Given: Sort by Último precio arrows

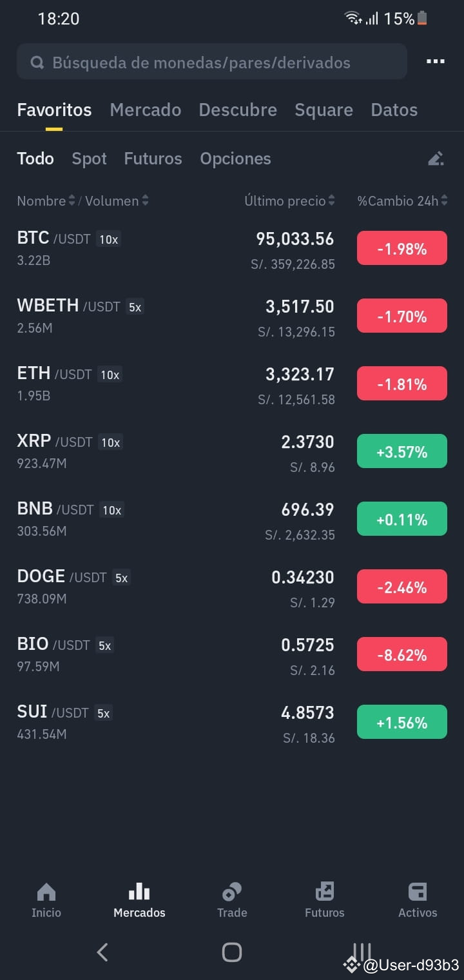Looking at the screenshot, I should pyautogui.click(x=331, y=201).
